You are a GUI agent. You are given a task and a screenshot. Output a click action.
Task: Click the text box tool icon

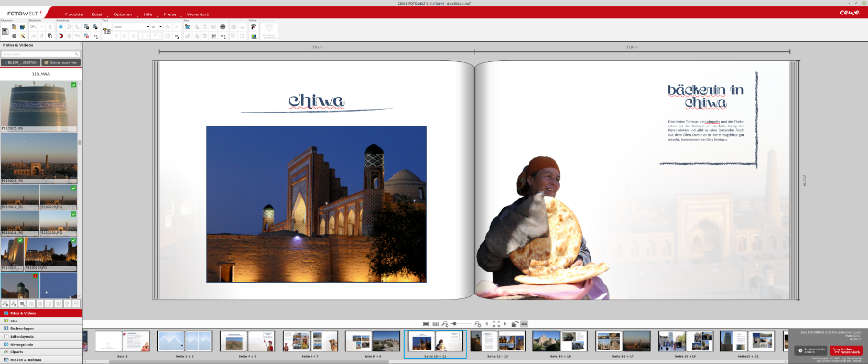click(x=106, y=31)
